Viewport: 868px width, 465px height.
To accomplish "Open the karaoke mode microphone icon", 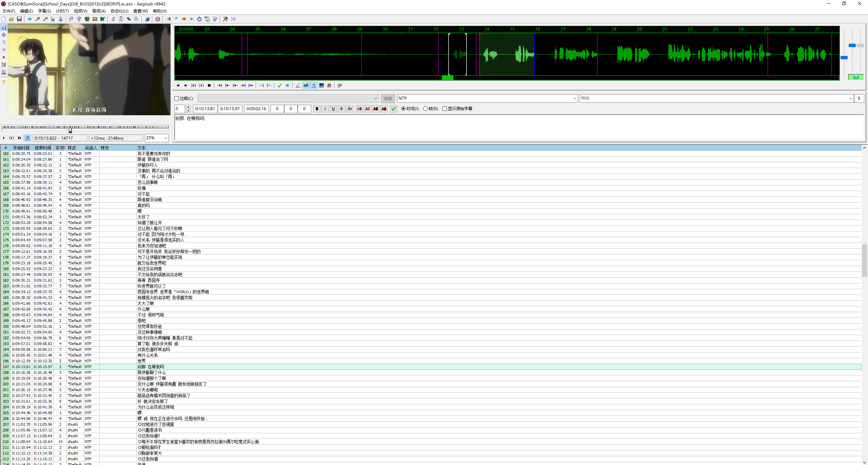I will click(x=340, y=85).
